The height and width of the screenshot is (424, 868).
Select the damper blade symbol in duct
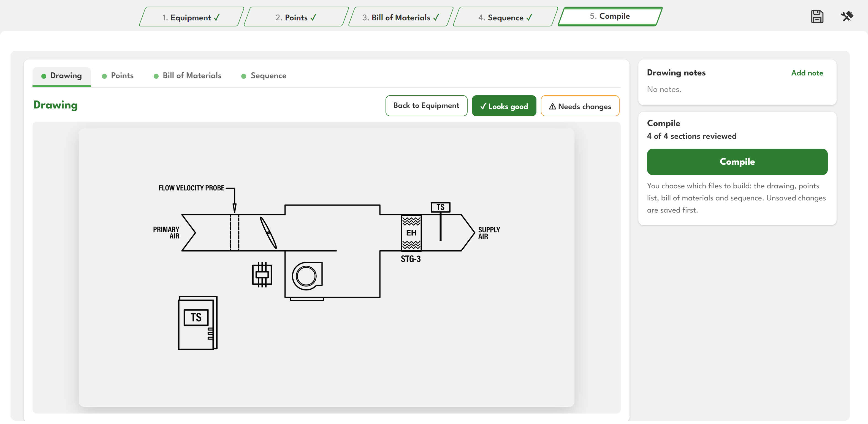point(268,232)
